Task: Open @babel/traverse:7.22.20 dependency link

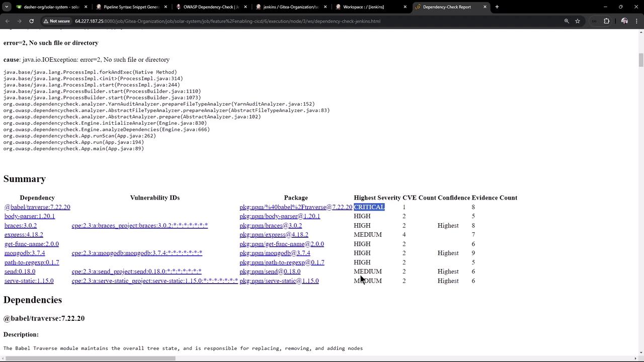Action: 37,207
